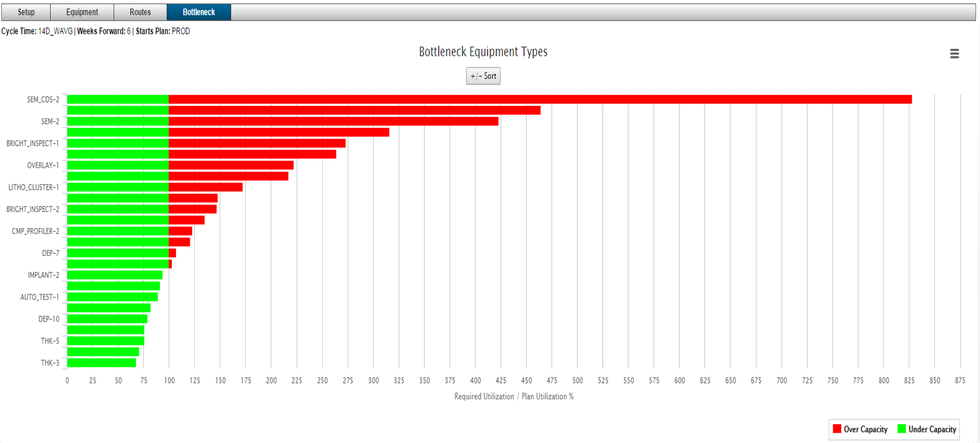Click the red Over Capacity swatch
Image resolution: width=980 pixels, height=443 pixels.
[x=837, y=429]
